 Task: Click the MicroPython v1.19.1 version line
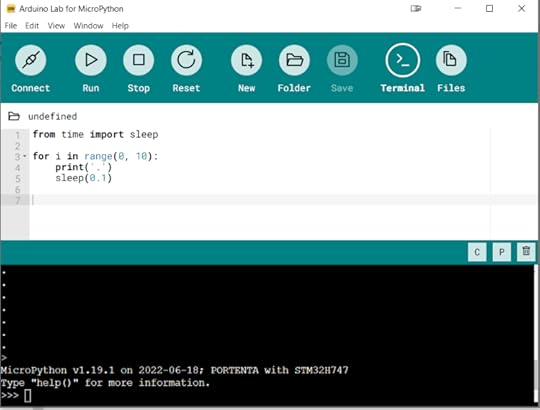point(174,370)
